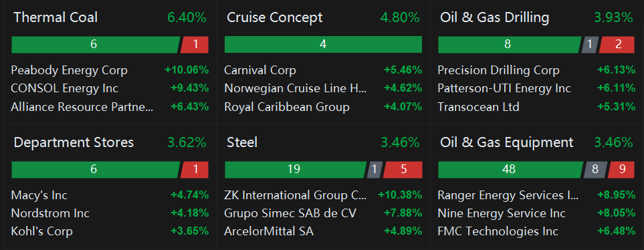Screen dimensions: 644x250
Task: Open the Department Stores sector heading
Action: pos(74,142)
